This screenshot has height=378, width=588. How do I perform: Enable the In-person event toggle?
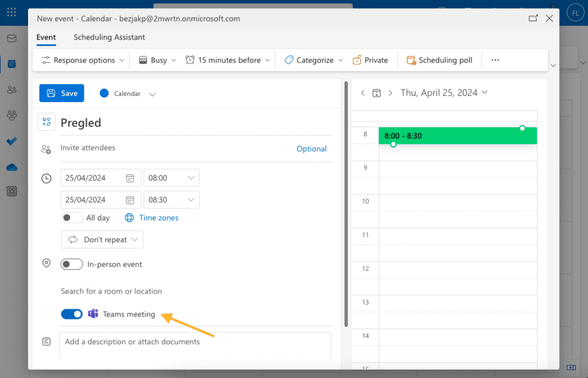pos(72,264)
